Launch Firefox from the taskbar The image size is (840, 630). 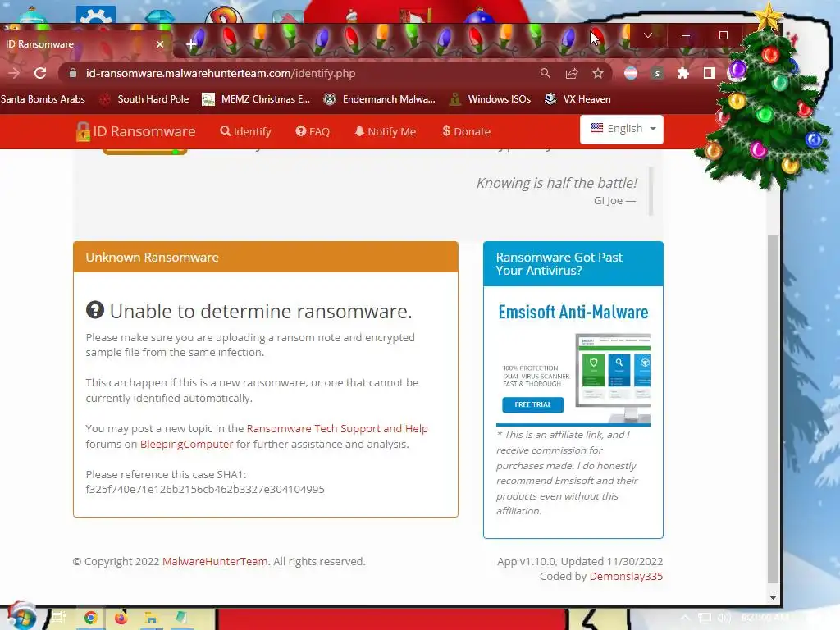121,619
